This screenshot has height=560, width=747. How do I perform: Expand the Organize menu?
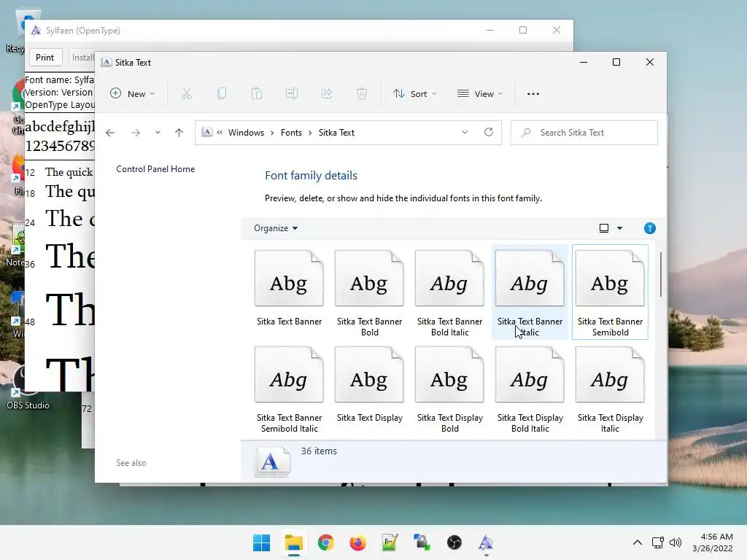click(276, 228)
